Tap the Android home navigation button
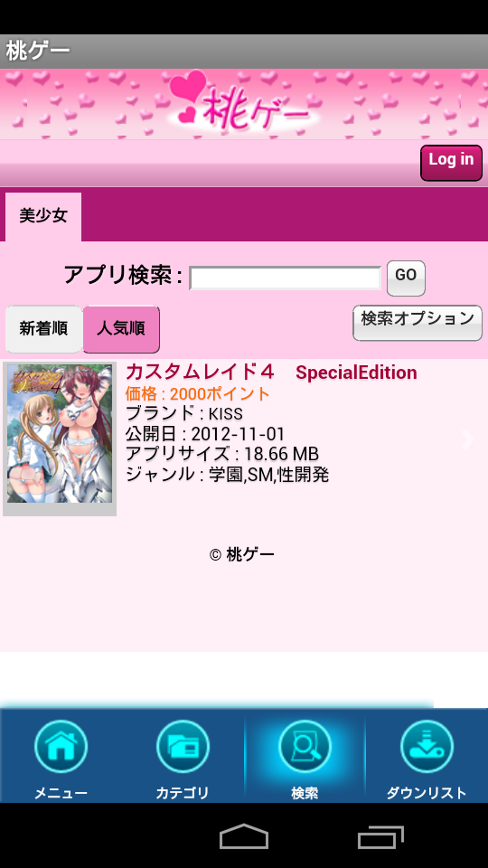This screenshot has width=488, height=868. [x=244, y=835]
